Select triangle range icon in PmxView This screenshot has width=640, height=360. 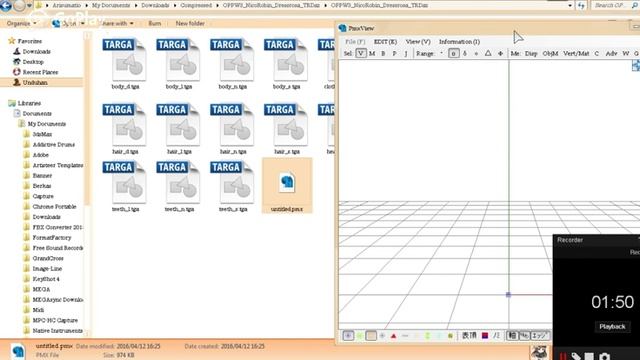488,53
